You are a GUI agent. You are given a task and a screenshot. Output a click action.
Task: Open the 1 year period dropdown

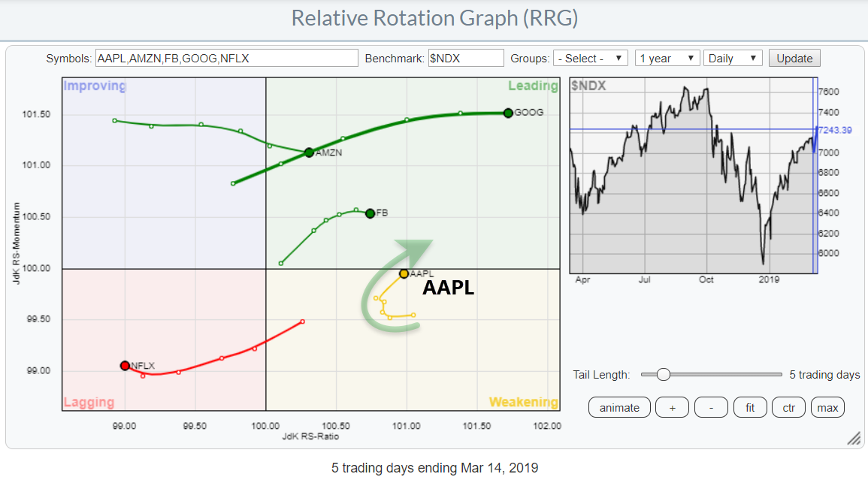pyautogui.click(x=667, y=58)
